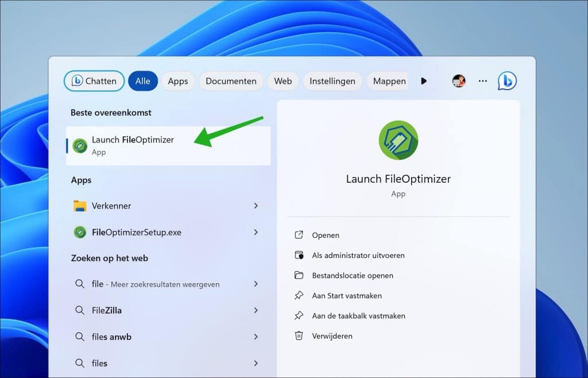This screenshot has height=378, width=588.
Task: Expand the 'files anwb' suggestion chevron
Action: point(256,337)
